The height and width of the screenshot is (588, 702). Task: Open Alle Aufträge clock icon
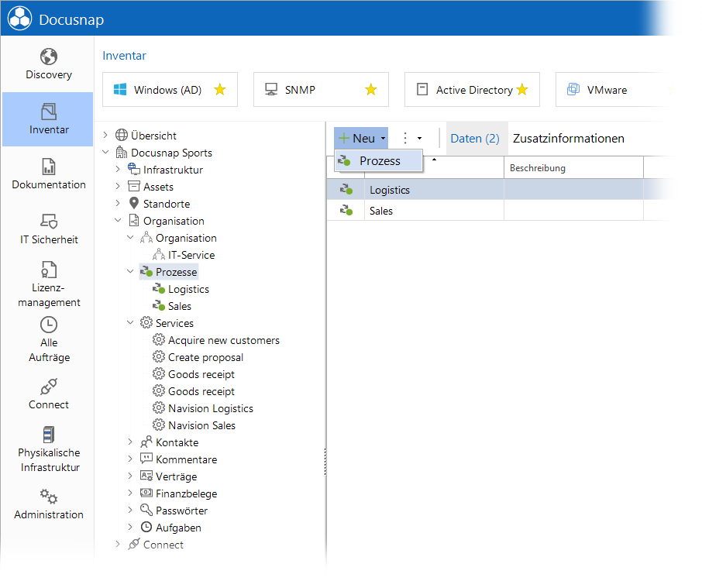click(48, 325)
